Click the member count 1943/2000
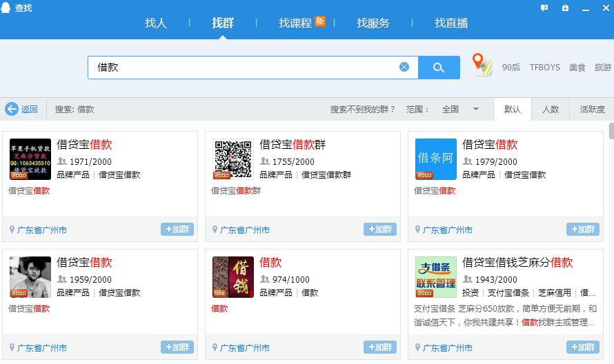The image size is (614, 364). click(x=496, y=279)
